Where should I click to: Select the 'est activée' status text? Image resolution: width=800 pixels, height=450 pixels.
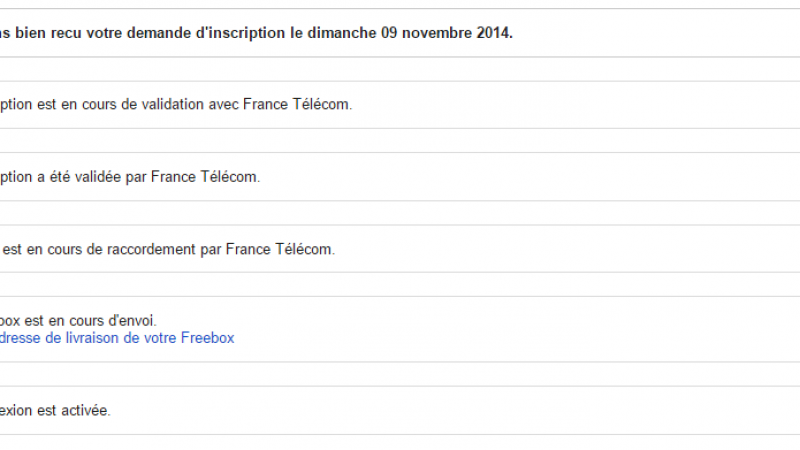tap(73, 410)
